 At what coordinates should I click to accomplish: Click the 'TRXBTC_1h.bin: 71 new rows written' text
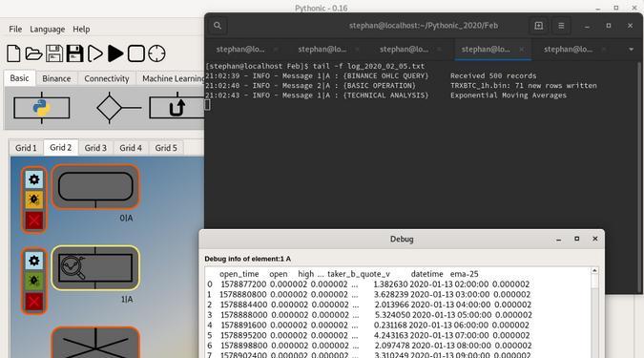coord(523,86)
